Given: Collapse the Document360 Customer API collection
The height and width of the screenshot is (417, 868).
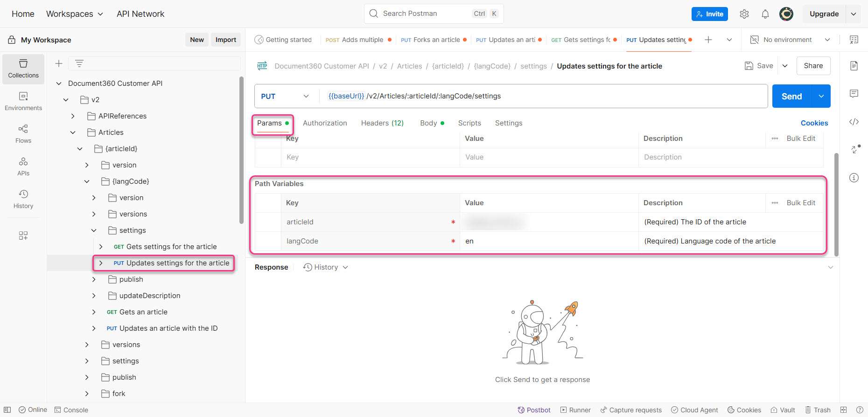Looking at the screenshot, I should point(59,83).
